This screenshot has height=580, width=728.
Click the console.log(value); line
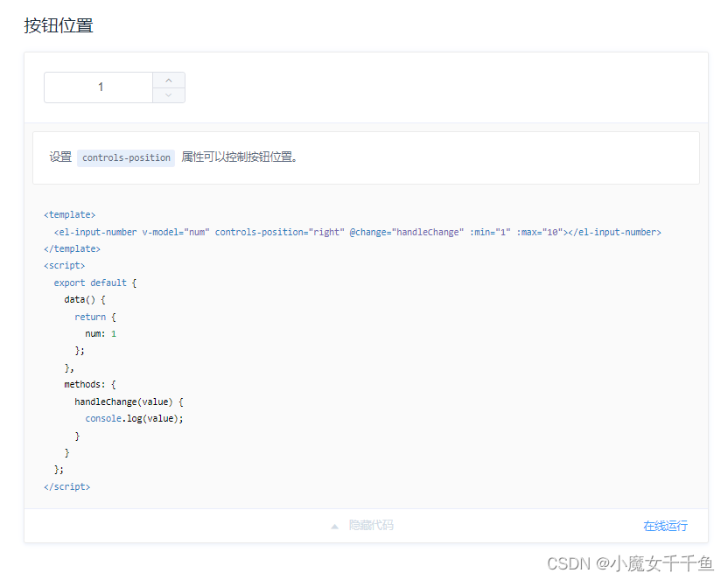click(x=134, y=418)
